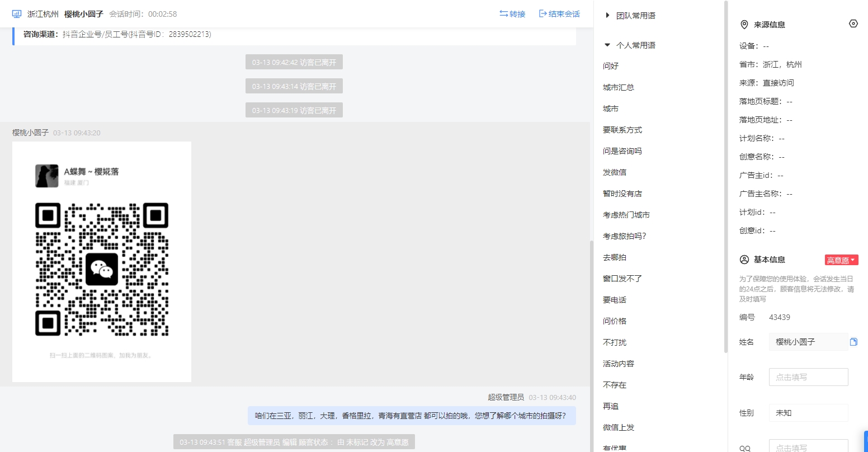Click the 03-13 09:42:42 访客已离开 notice
868x452 pixels.
click(294, 62)
